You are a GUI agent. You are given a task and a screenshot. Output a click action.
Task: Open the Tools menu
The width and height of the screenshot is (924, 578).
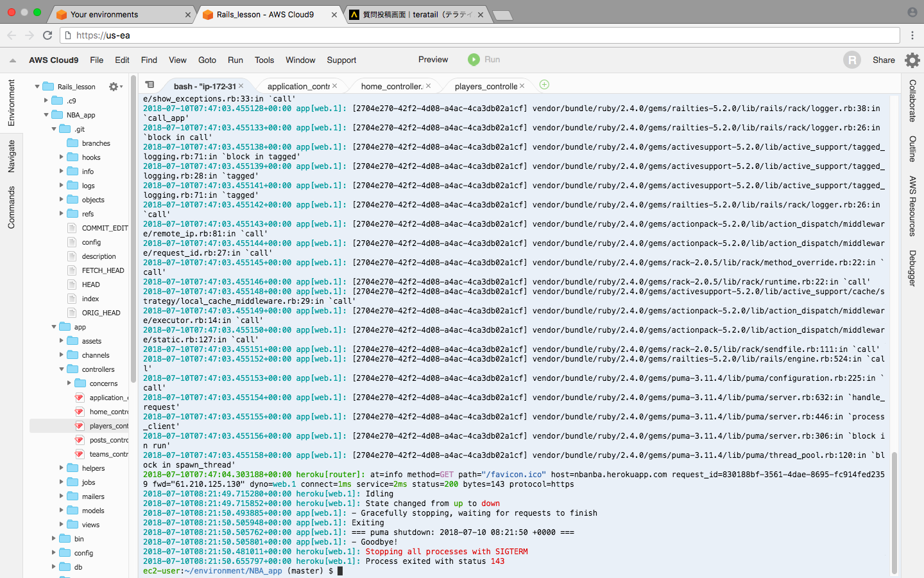click(x=264, y=60)
